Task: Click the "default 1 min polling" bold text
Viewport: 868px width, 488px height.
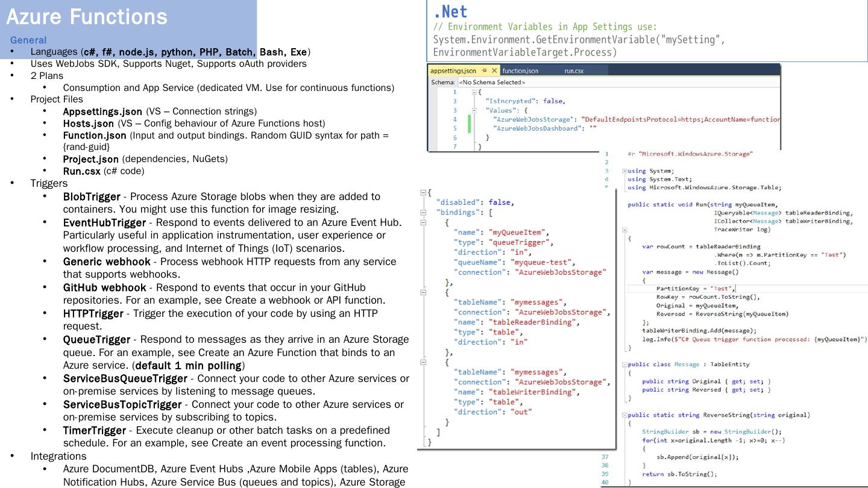Action: pyautogui.click(x=189, y=366)
